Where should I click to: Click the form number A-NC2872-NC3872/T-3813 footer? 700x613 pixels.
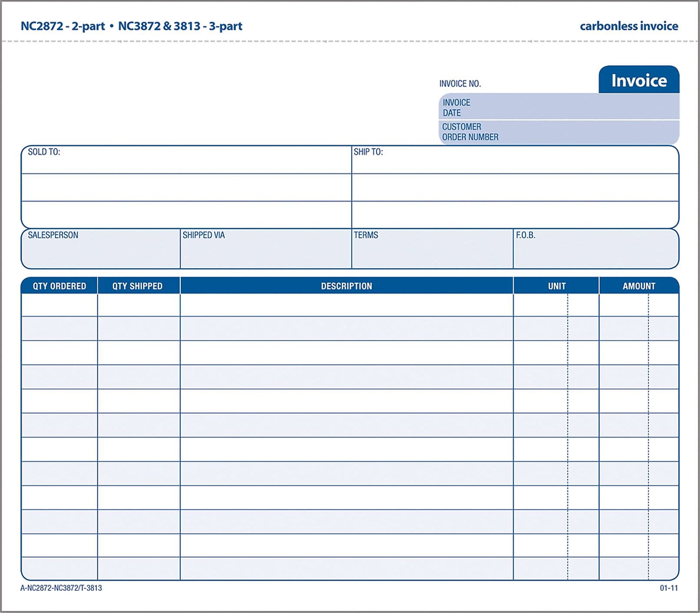[61, 588]
